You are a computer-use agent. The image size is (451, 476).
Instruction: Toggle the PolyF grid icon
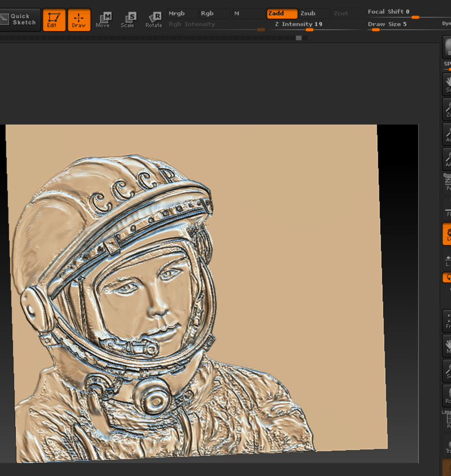pyautogui.click(x=448, y=420)
